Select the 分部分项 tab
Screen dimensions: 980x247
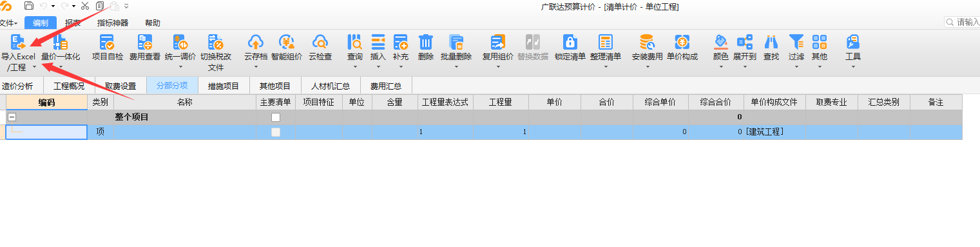tap(172, 86)
